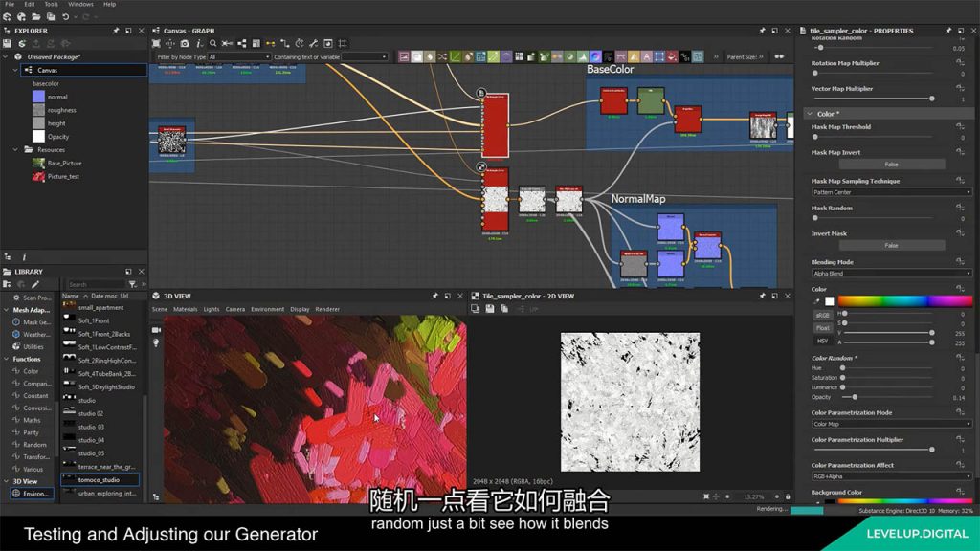Screen dimensions: 980x551
Task: Toggle the Mask Map Invert False button
Action: (891, 164)
